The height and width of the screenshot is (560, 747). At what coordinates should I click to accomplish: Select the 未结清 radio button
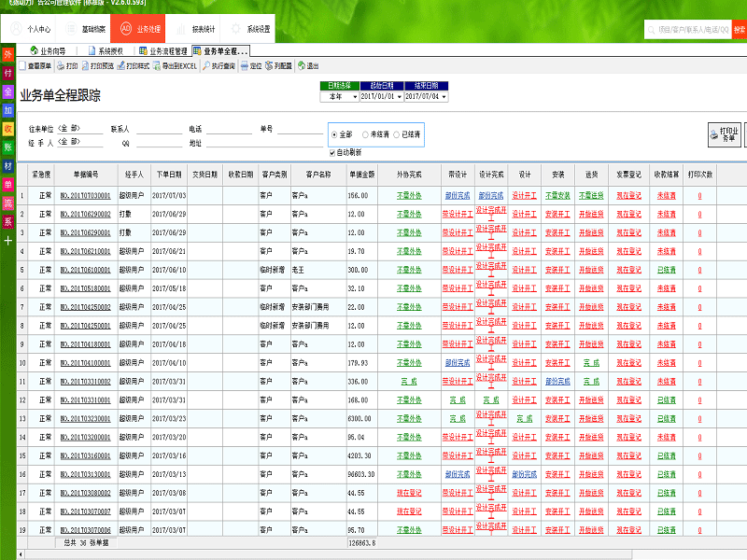[366, 134]
